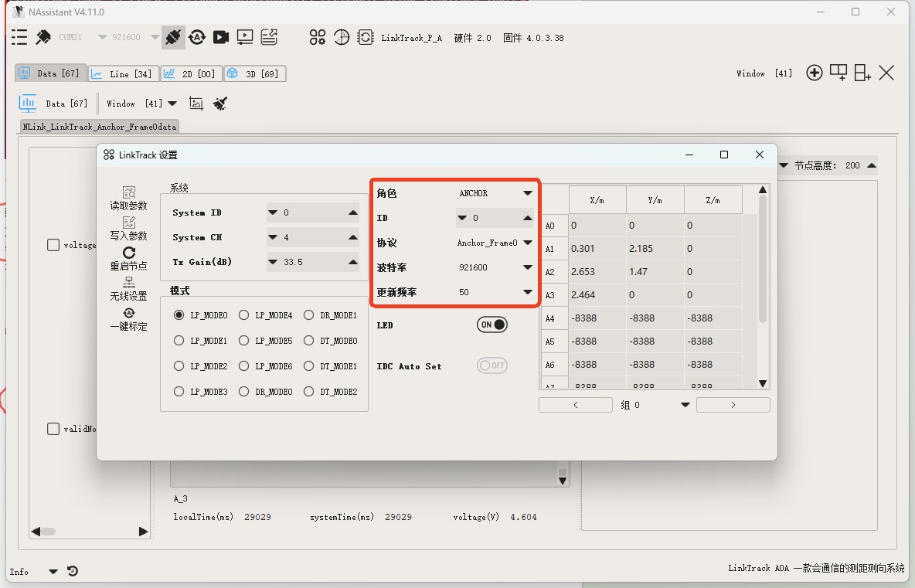Toggle the LED switch off

coord(492,325)
